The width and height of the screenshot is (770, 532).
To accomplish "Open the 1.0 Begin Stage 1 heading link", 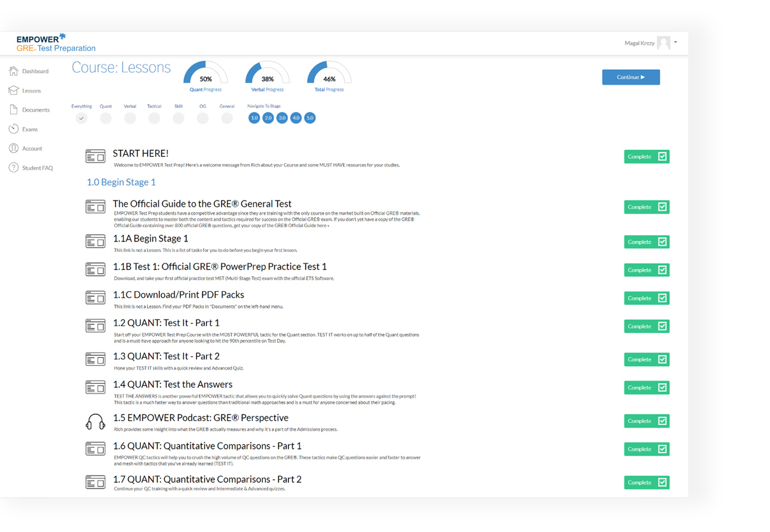I will coord(121,182).
